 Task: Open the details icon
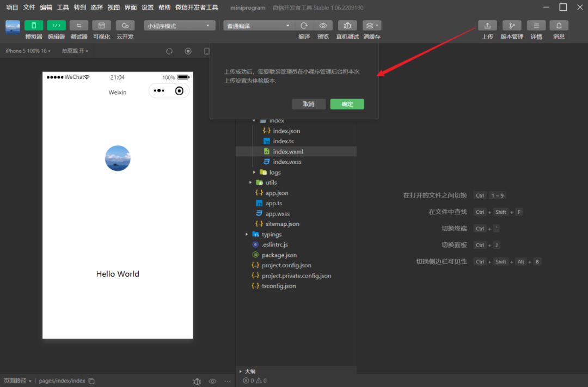536,26
